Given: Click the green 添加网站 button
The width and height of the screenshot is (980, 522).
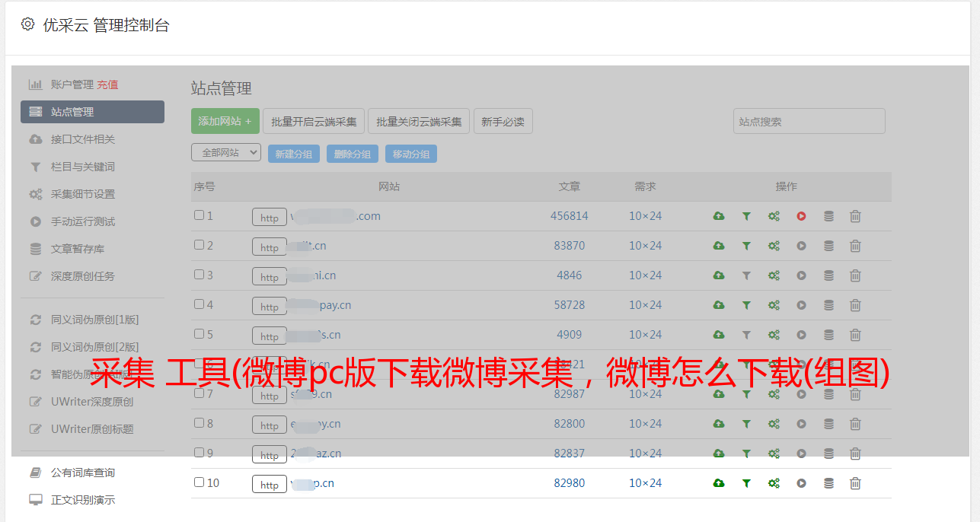Looking at the screenshot, I should click(225, 121).
